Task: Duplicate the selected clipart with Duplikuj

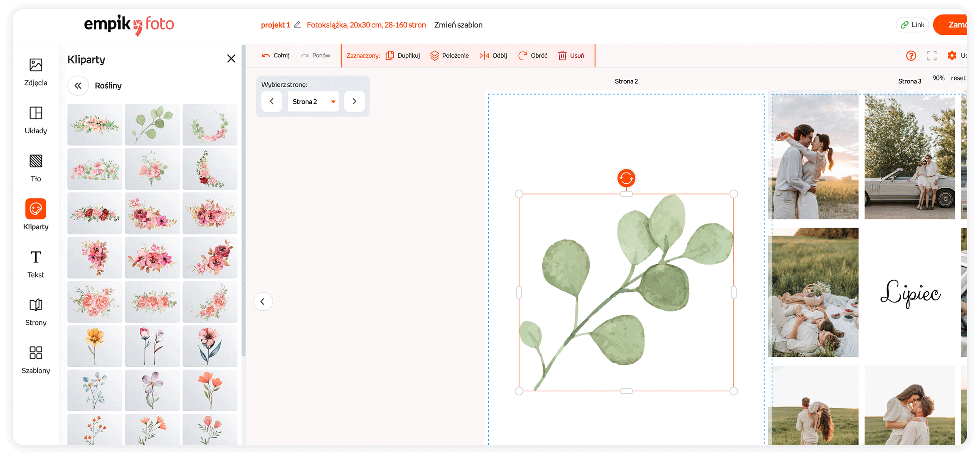Action: click(402, 55)
